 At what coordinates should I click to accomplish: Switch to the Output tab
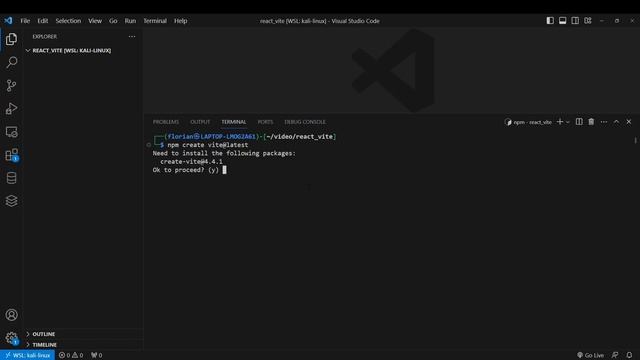200,122
